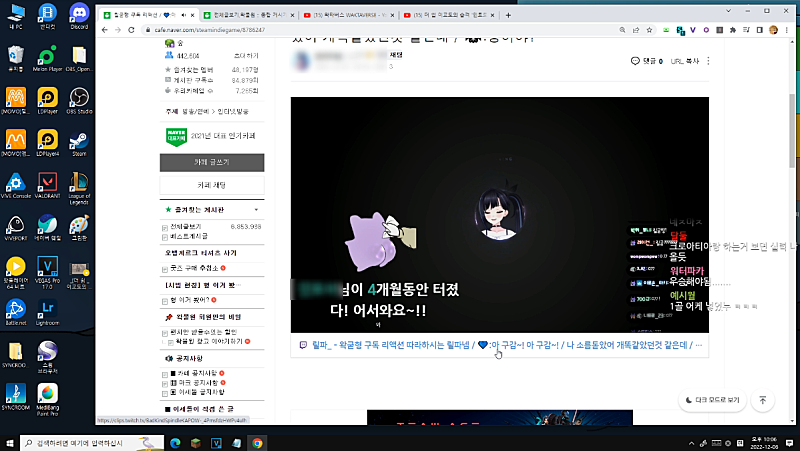The image size is (800, 451).
Task: Launch Melon Player from desktop
Action: tap(47, 58)
